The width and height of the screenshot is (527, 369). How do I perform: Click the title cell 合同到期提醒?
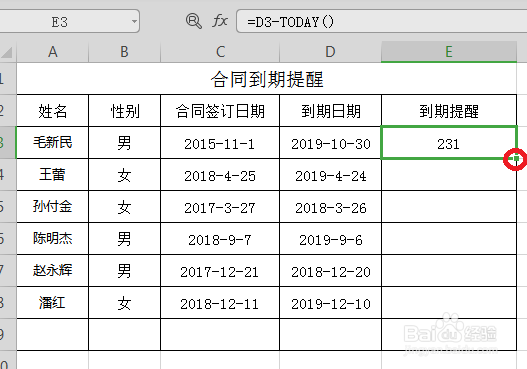pos(267,79)
